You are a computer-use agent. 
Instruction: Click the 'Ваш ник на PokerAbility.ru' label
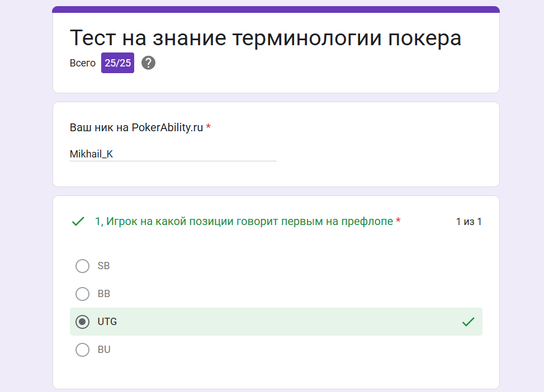(x=136, y=127)
